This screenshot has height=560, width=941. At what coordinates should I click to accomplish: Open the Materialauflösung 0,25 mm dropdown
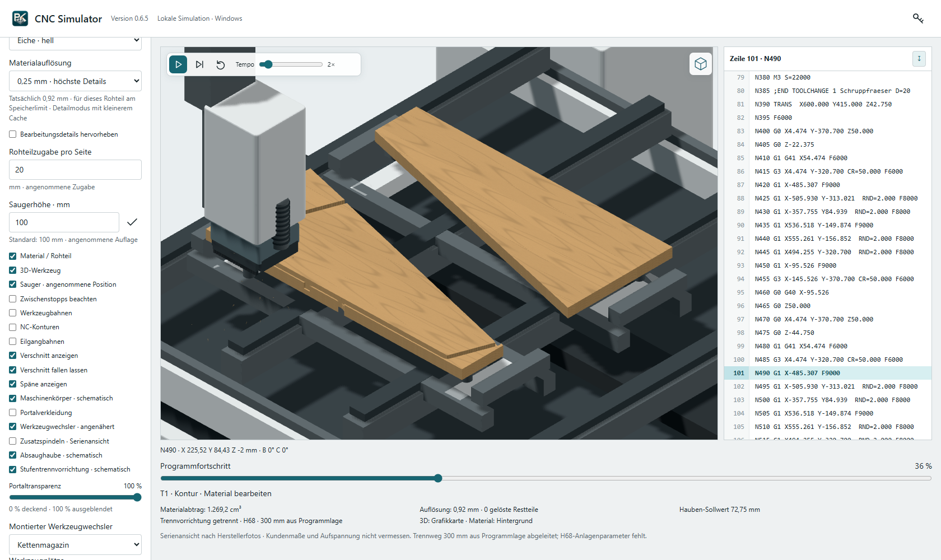[x=75, y=81]
